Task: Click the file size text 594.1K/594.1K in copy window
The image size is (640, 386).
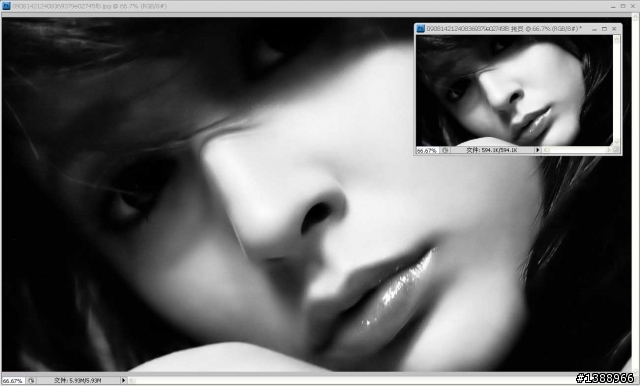Action: point(492,150)
